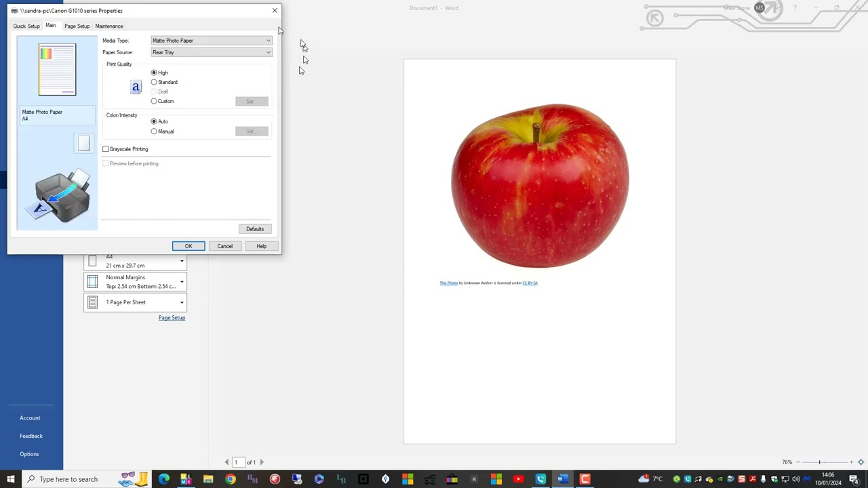Open Help for printer properties
The image size is (868, 488).
coord(261,246)
